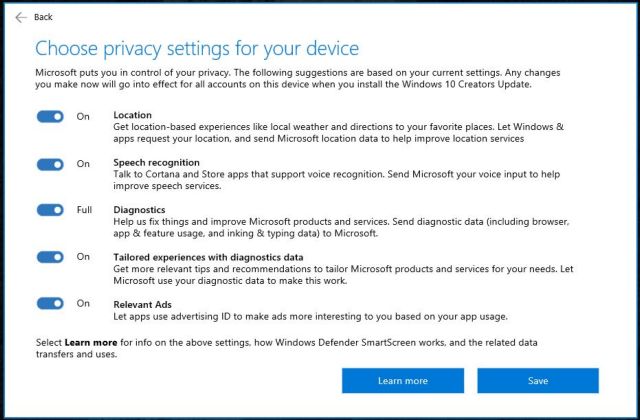Click the "Choose privacy settings for your device" title

pyautogui.click(x=196, y=48)
